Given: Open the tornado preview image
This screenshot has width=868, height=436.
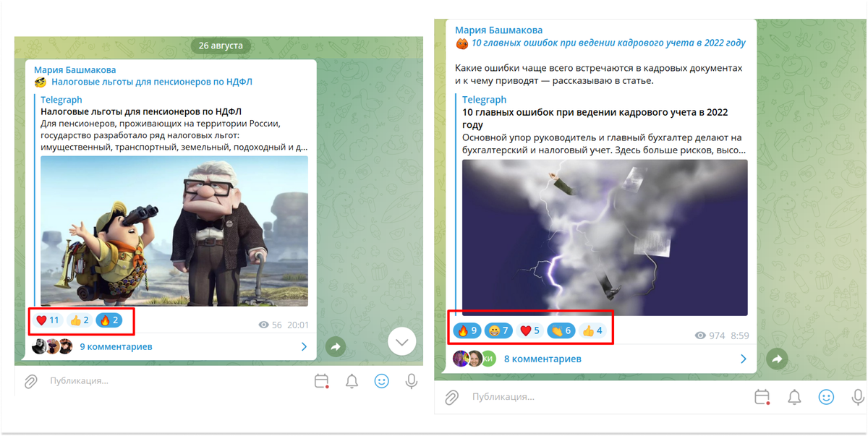Looking at the screenshot, I should (x=605, y=238).
